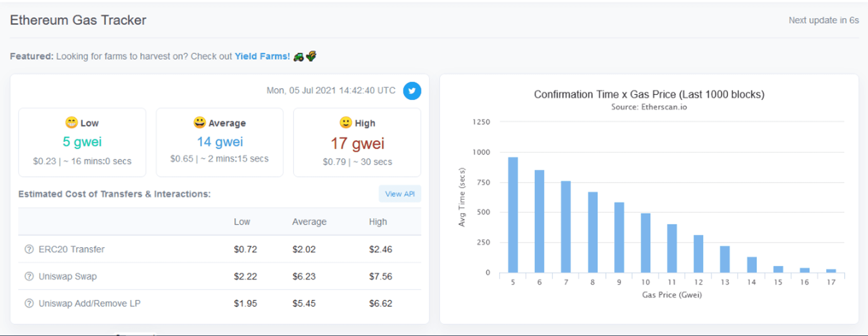Click the Uniswap Add/Remove LP row label
868x336 pixels.
tap(90, 303)
